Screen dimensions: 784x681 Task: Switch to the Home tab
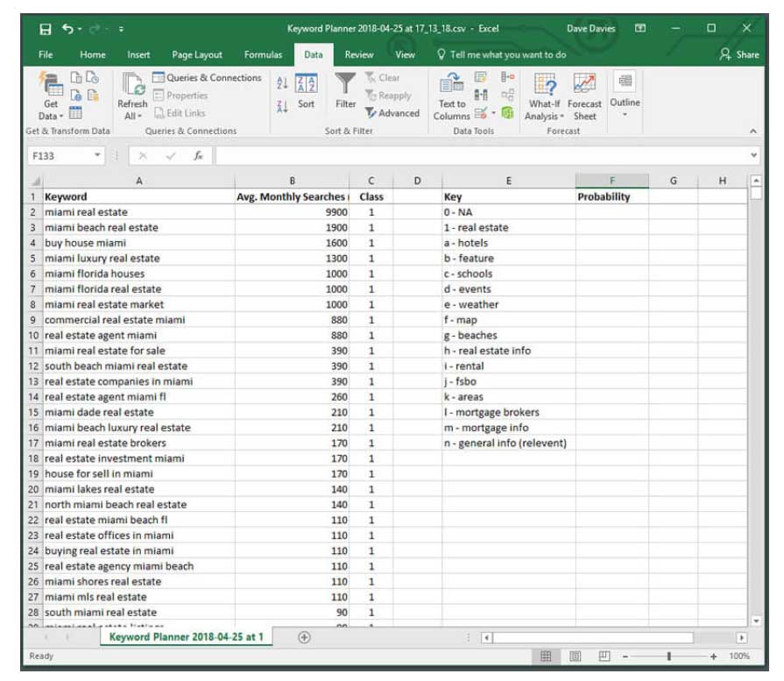coord(93,54)
